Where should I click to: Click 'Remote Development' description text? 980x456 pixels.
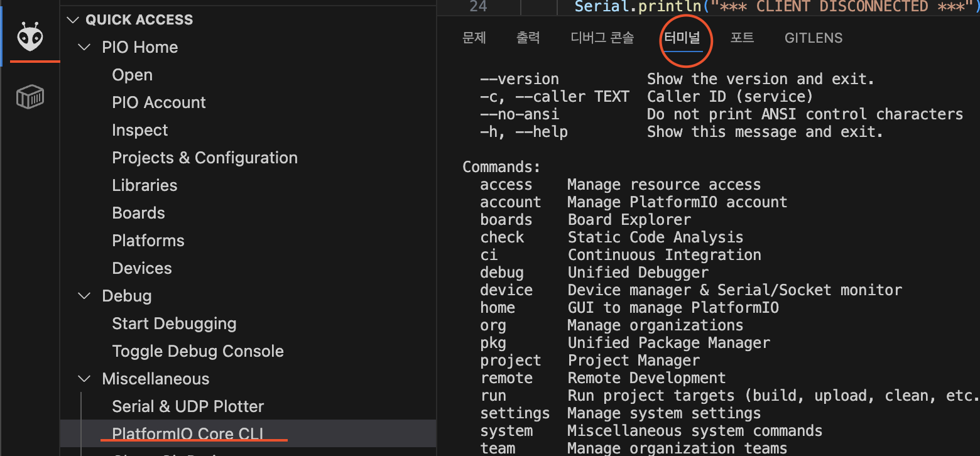[647, 378]
